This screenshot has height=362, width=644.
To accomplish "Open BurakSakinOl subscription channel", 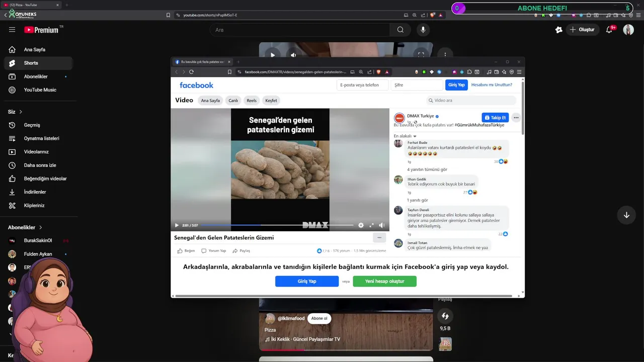I will click(x=38, y=241).
